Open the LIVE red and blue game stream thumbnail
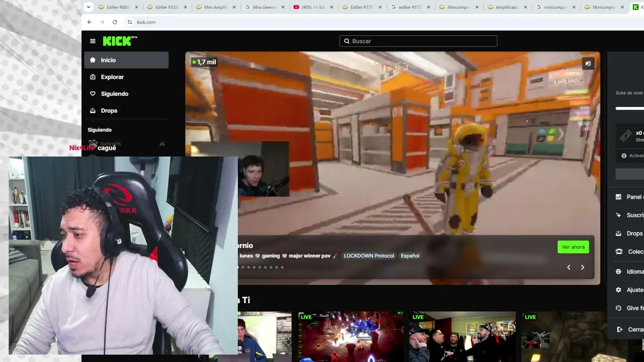Screen dimensions: 644x362 click(x=351, y=336)
